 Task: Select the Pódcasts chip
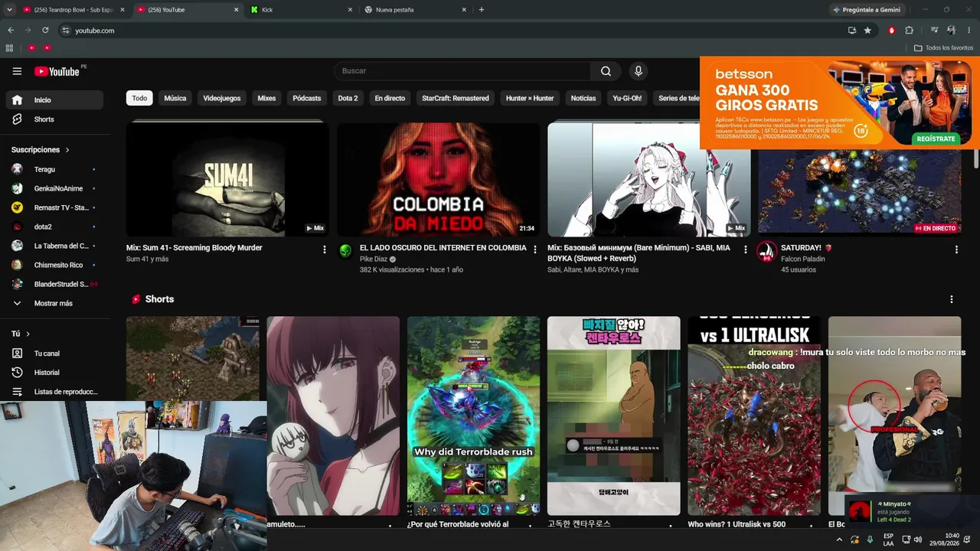click(307, 98)
